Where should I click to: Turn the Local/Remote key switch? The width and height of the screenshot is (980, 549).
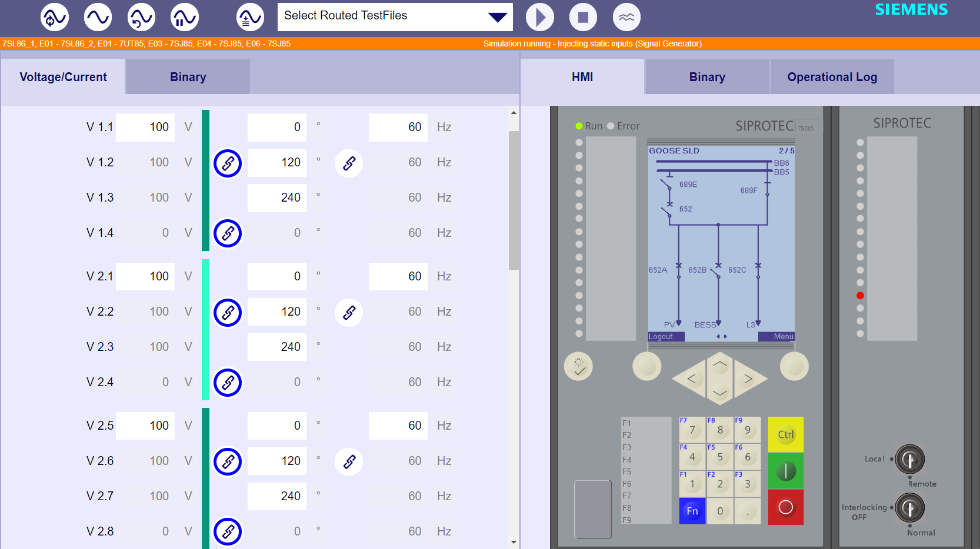(x=909, y=459)
